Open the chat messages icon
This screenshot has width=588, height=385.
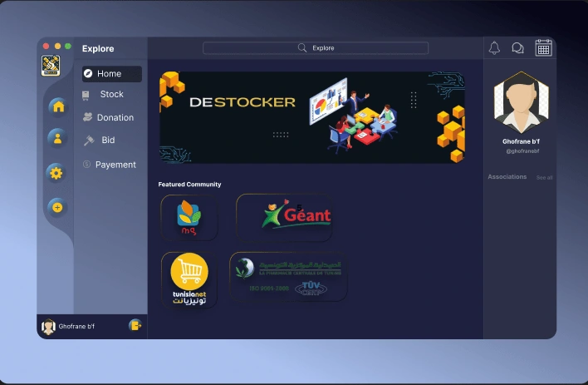517,48
